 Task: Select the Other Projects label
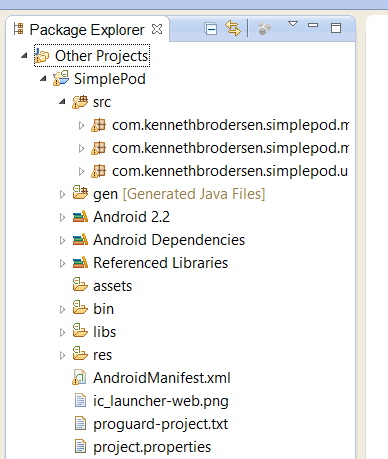point(102,56)
